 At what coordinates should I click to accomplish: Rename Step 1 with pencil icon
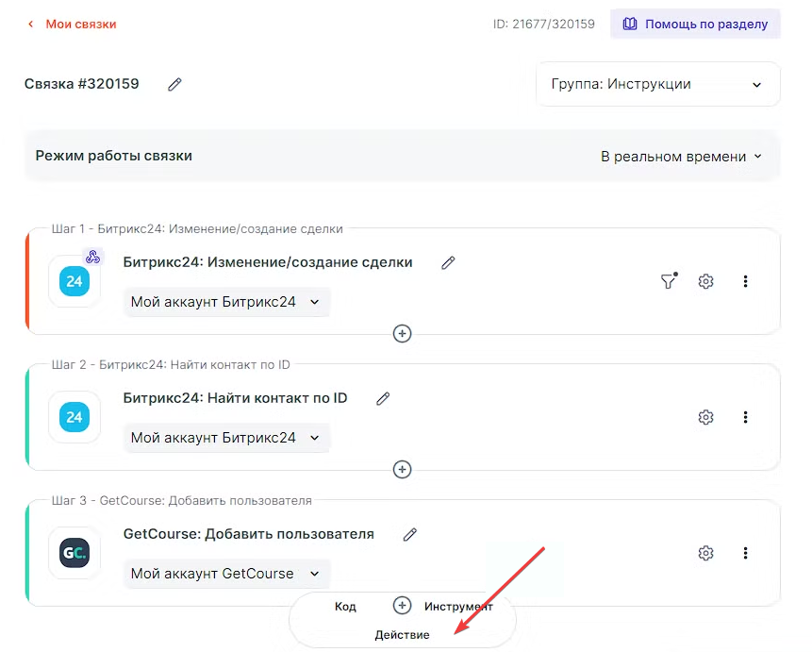(448, 262)
